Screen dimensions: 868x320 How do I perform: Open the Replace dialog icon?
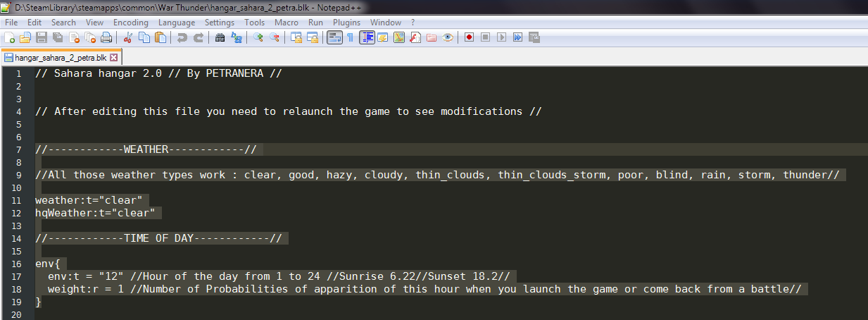237,37
